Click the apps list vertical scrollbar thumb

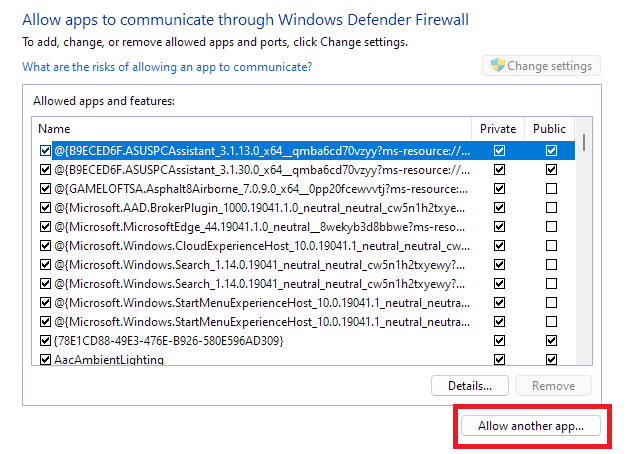point(584,141)
